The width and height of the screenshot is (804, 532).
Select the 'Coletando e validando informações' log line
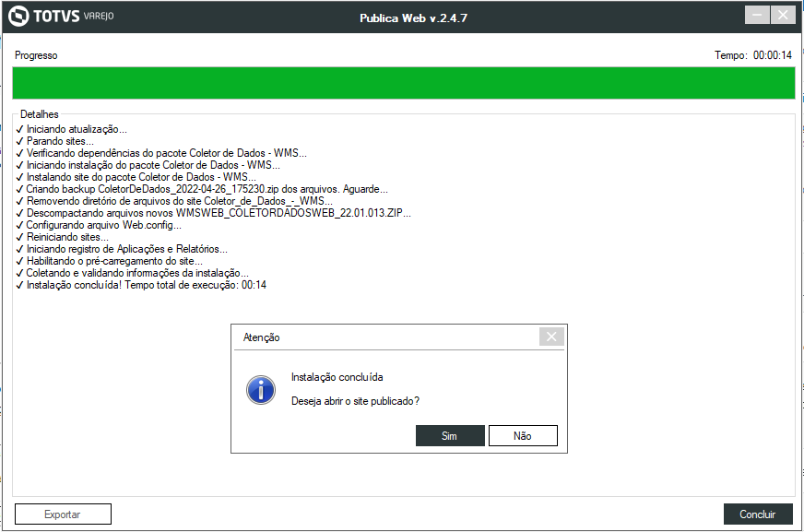pyautogui.click(x=132, y=273)
